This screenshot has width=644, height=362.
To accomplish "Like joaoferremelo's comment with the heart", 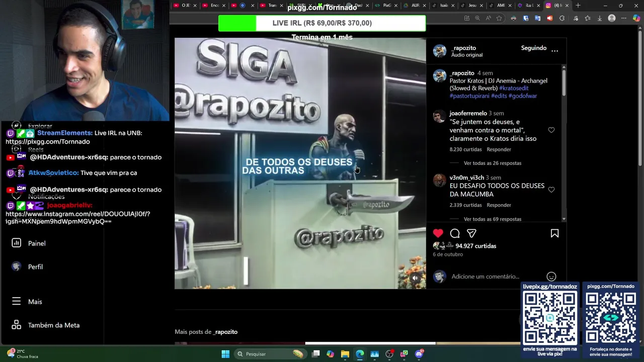I will (x=551, y=130).
